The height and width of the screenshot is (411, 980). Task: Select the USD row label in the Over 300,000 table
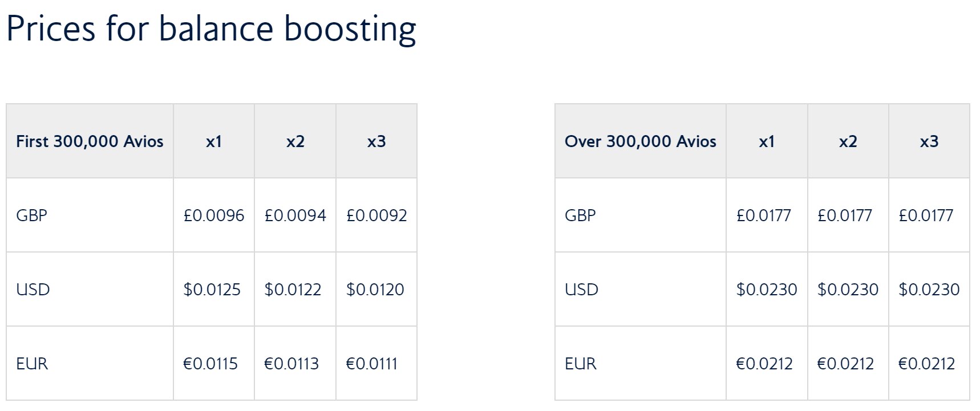581,290
